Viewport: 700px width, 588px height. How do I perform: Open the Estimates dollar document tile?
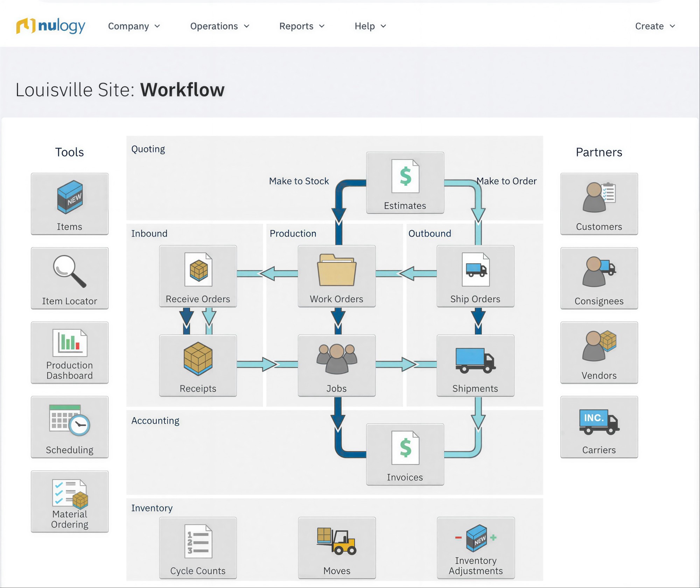pyautogui.click(x=405, y=183)
